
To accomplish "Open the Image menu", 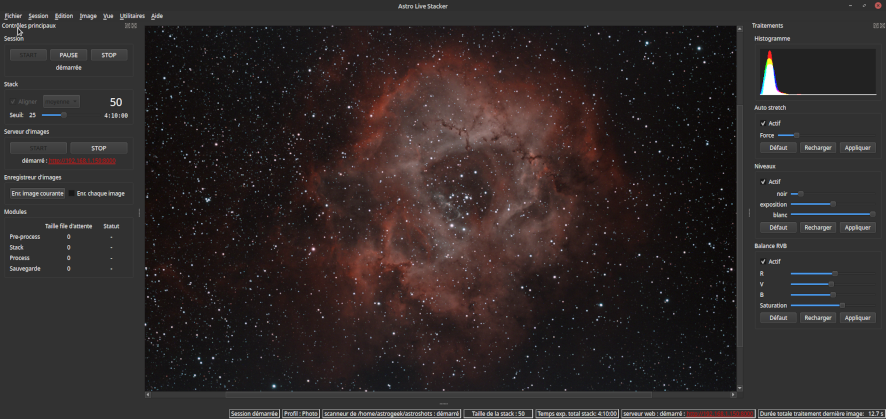I will [x=89, y=16].
